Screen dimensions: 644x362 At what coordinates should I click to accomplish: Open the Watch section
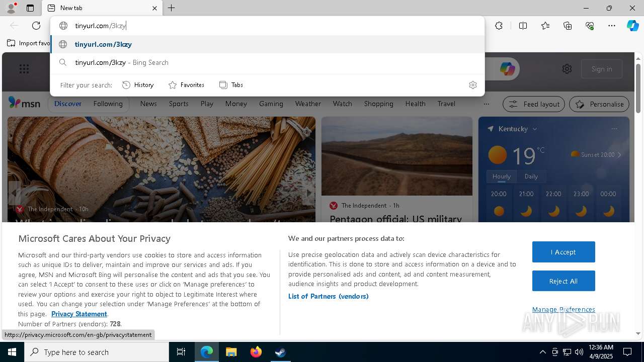tap(342, 104)
